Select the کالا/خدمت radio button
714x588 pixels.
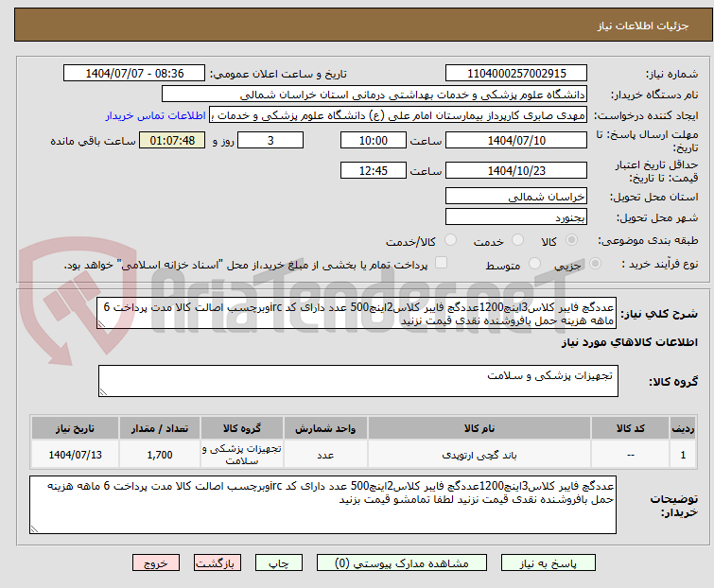tap(450, 240)
